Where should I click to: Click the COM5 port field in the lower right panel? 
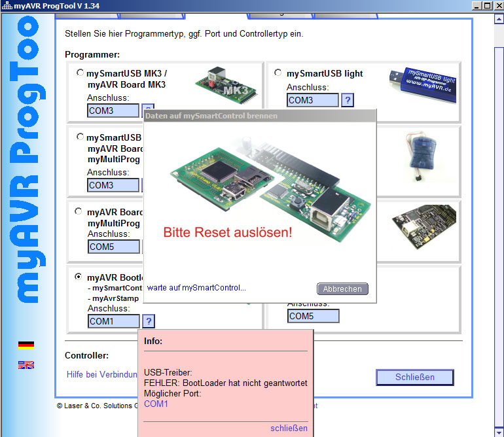(314, 316)
